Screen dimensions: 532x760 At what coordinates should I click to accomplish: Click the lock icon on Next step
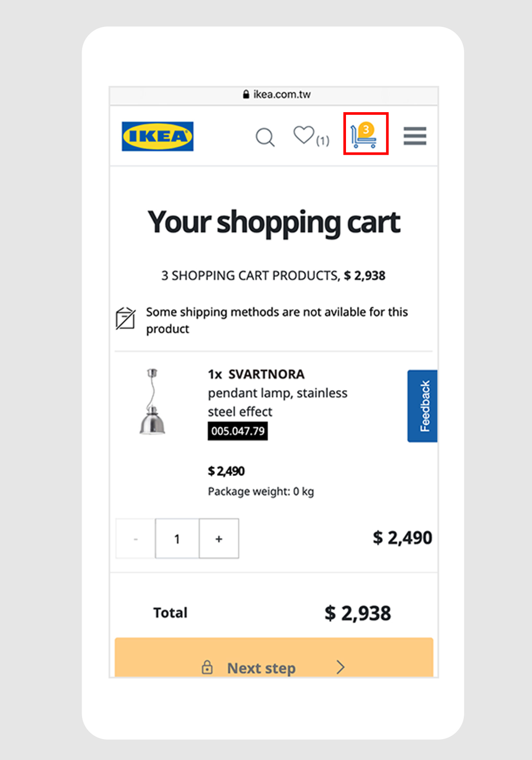click(207, 667)
